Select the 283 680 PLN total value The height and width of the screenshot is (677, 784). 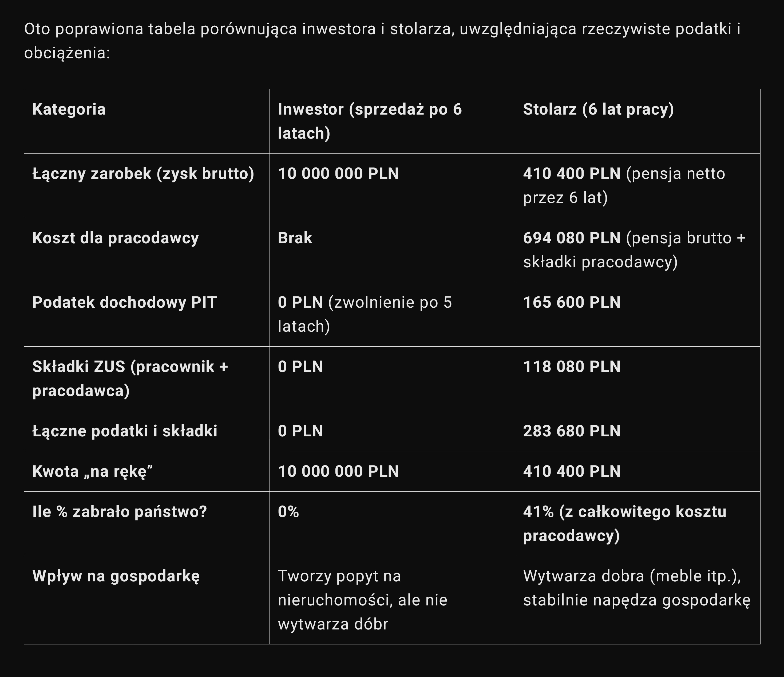pyautogui.click(x=571, y=431)
